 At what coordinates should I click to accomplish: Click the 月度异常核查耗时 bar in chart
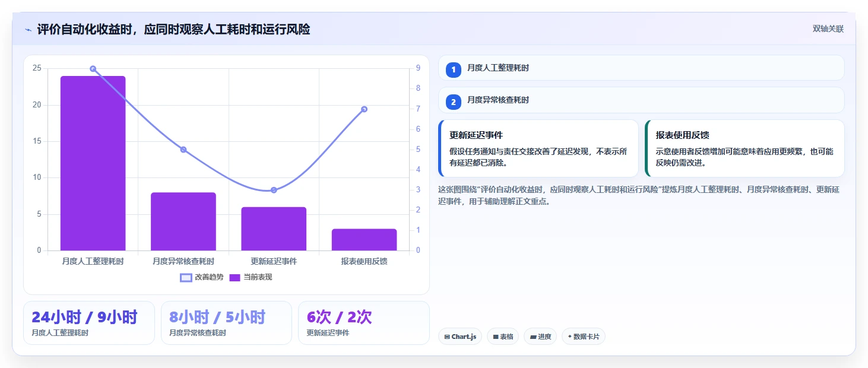(183, 221)
